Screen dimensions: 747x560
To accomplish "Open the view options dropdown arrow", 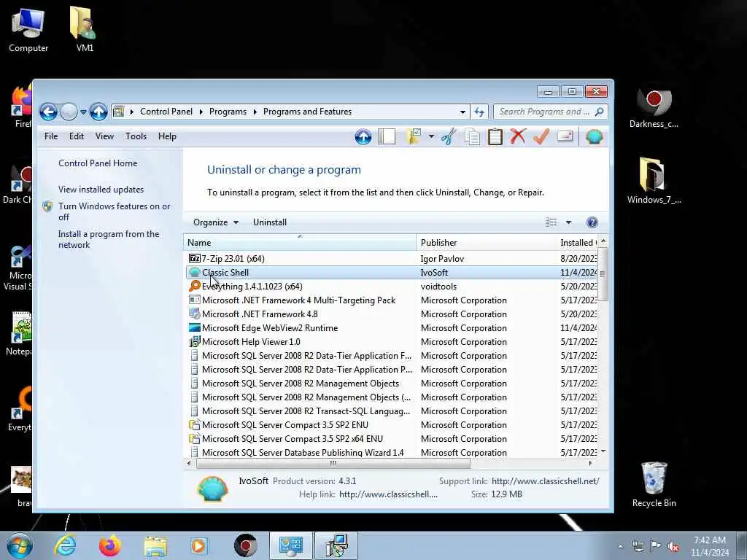I will click(x=568, y=222).
